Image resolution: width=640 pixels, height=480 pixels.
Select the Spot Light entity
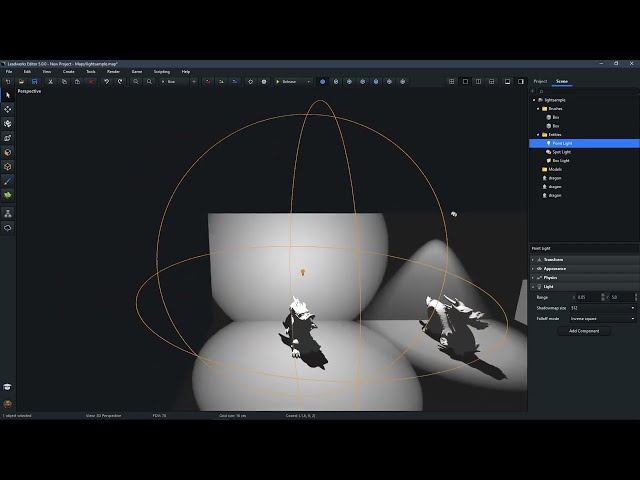(561, 152)
